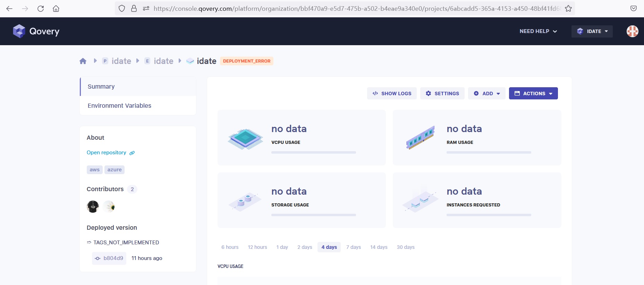Select the 4 days time range
Screen dimensions: 644x285
click(x=329, y=247)
